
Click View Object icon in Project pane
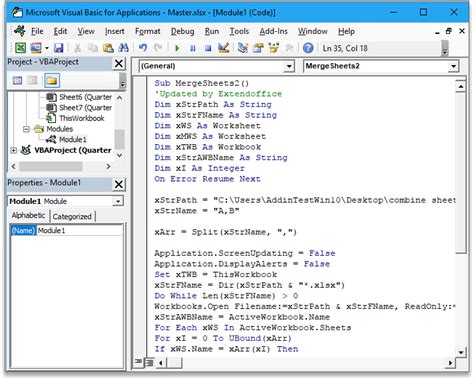pos(32,80)
